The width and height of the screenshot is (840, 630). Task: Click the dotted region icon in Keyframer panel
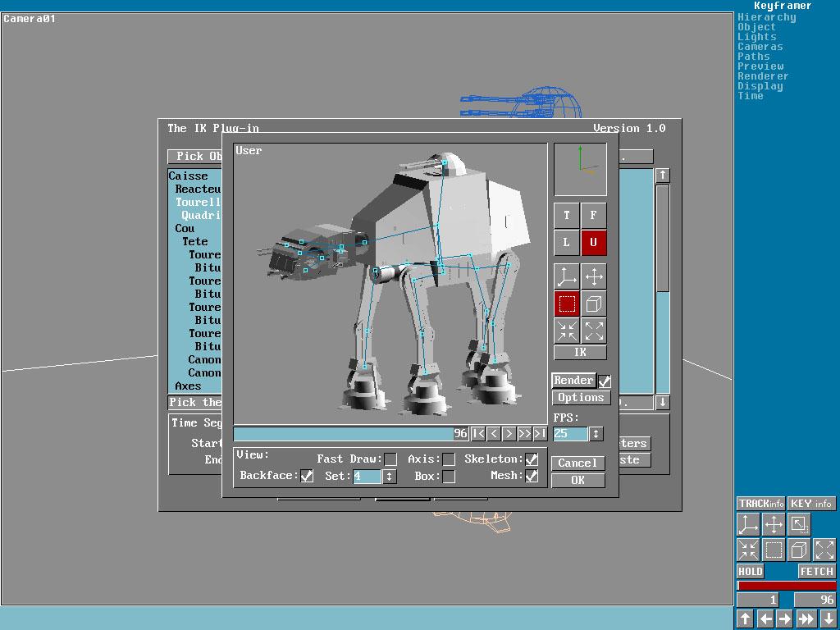coord(774,550)
